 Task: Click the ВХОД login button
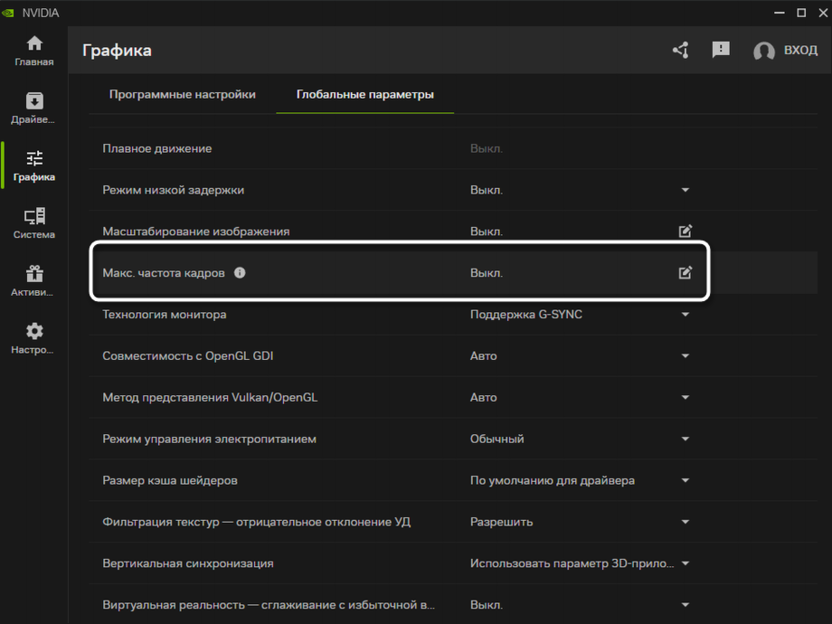[x=786, y=51]
